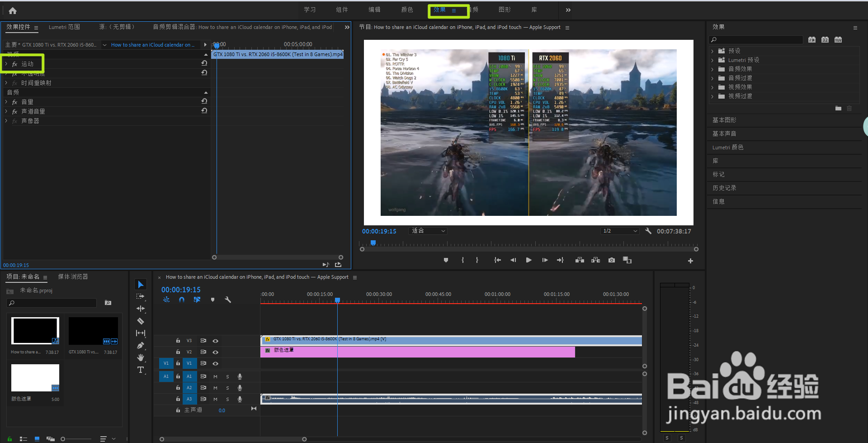Open Lumetri 颜色 panel
The image size is (868, 443).
point(728,147)
